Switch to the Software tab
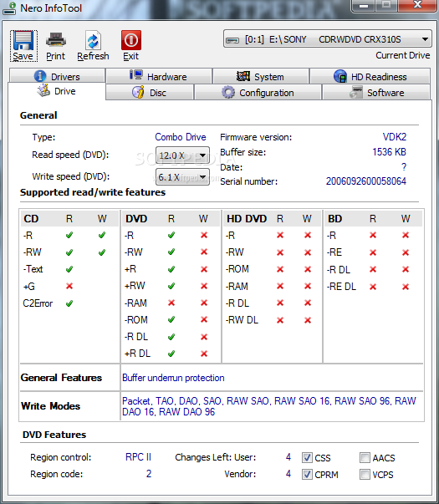The width and height of the screenshot is (439, 504). (x=376, y=92)
